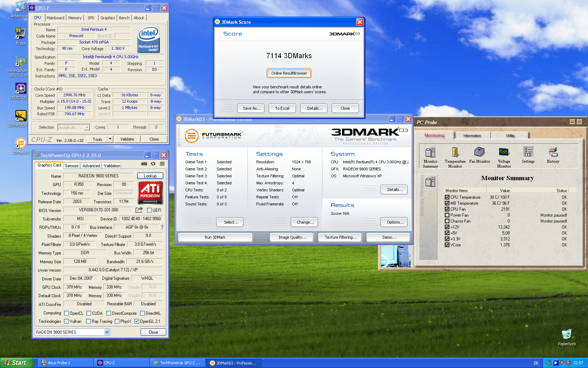Click the Windows Start button

tap(17, 363)
